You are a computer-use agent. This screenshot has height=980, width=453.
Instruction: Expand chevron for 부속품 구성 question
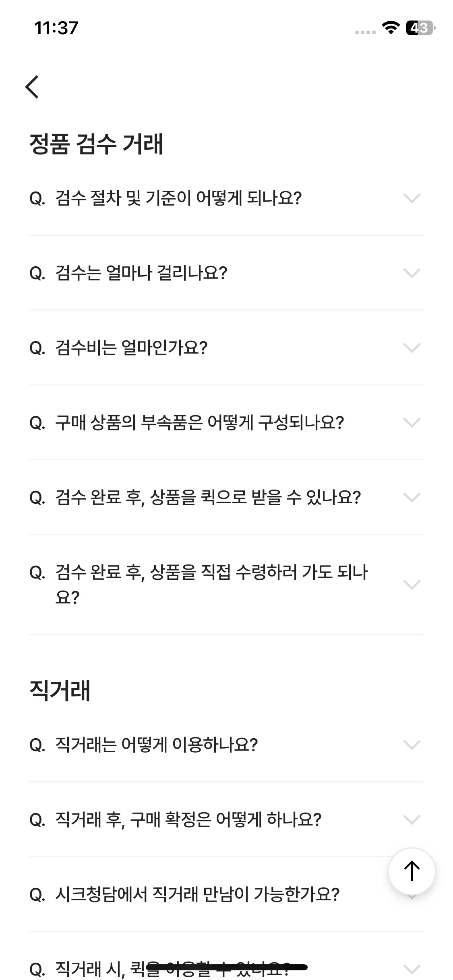coord(412,422)
